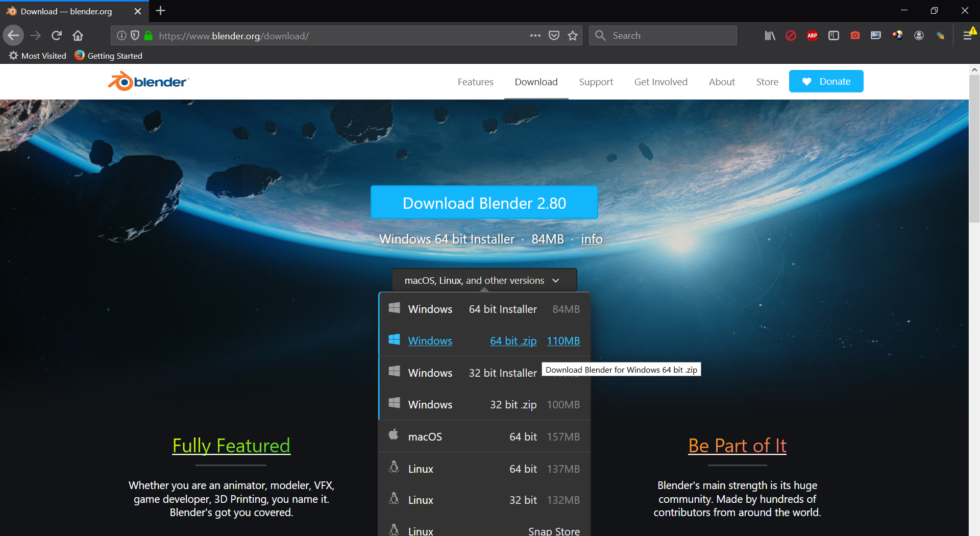Open tracking protection shield icon

tap(135, 36)
